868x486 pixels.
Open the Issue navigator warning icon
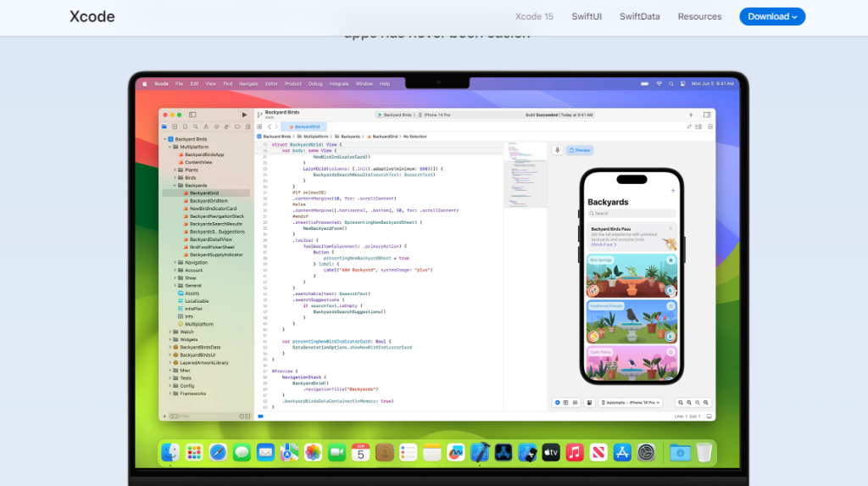point(206,127)
